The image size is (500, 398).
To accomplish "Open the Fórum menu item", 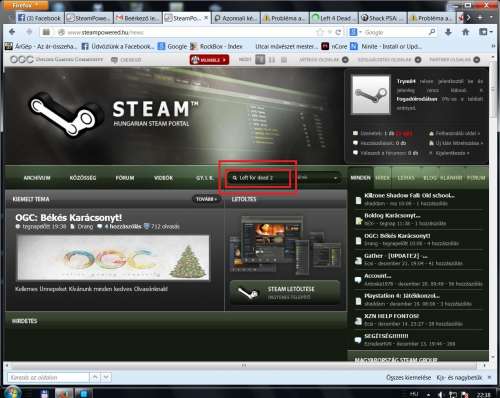I will pos(125,178).
